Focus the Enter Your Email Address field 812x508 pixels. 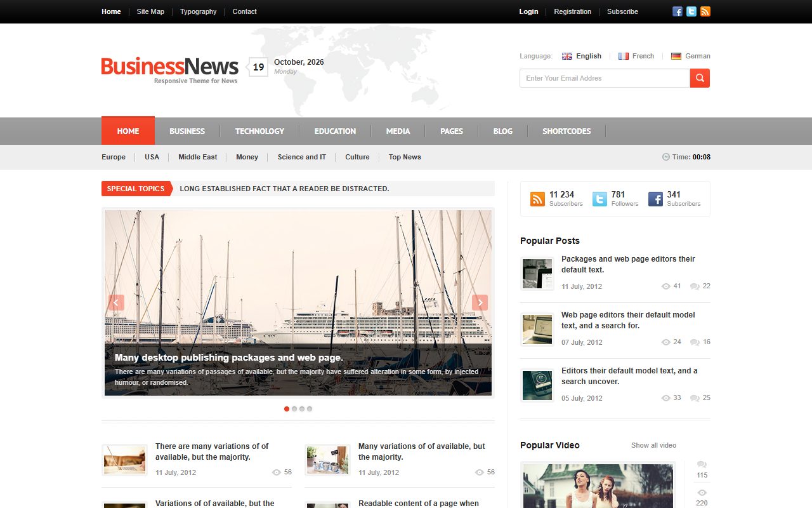click(605, 78)
